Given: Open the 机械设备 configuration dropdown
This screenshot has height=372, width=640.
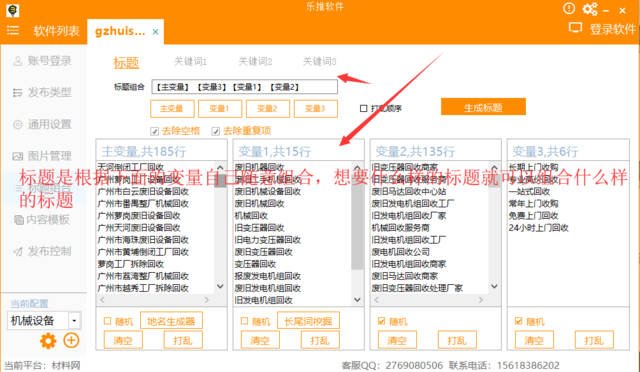Looking at the screenshot, I should (x=74, y=321).
